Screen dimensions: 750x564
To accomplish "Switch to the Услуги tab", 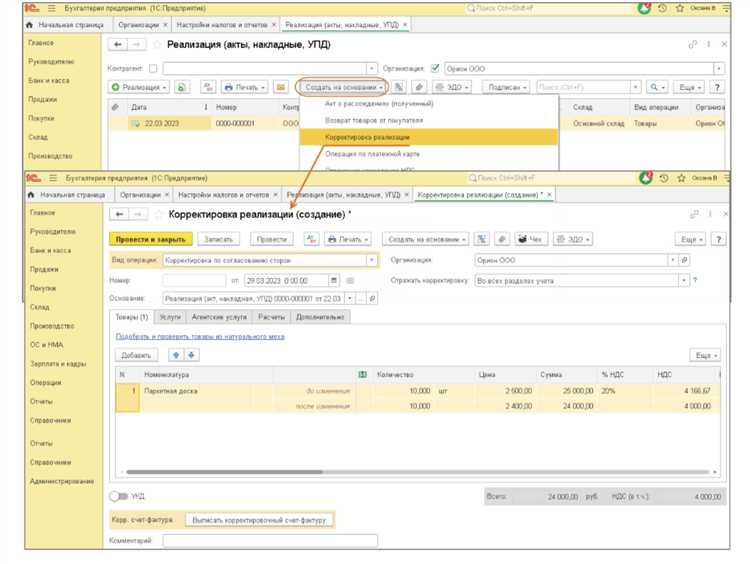I will pyautogui.click(x=170, y=317).
